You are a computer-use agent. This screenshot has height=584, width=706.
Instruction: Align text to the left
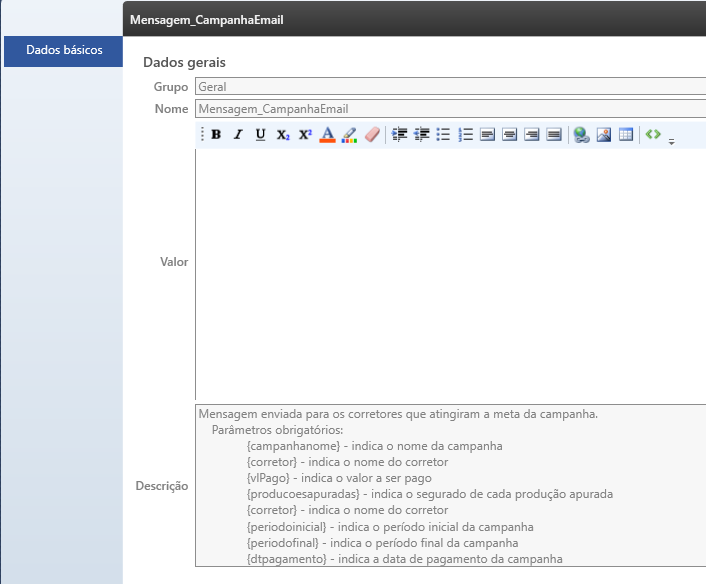click(x=487, y=134)
